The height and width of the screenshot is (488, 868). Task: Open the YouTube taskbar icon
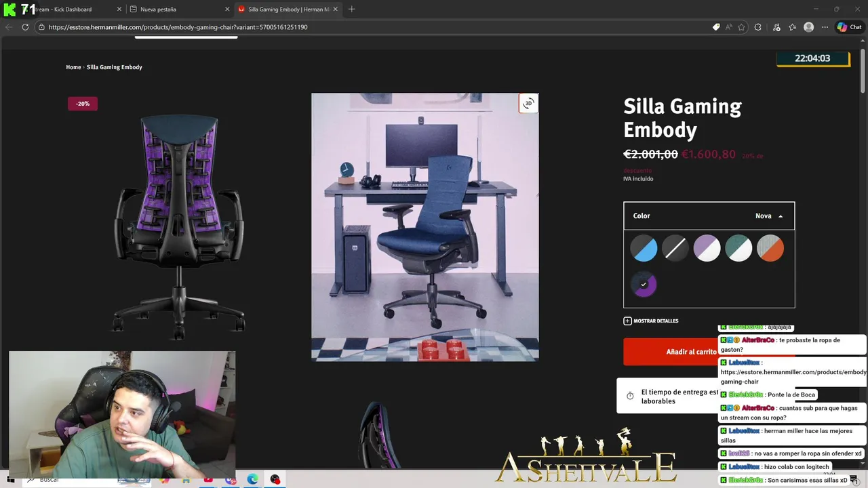[208, 479]
